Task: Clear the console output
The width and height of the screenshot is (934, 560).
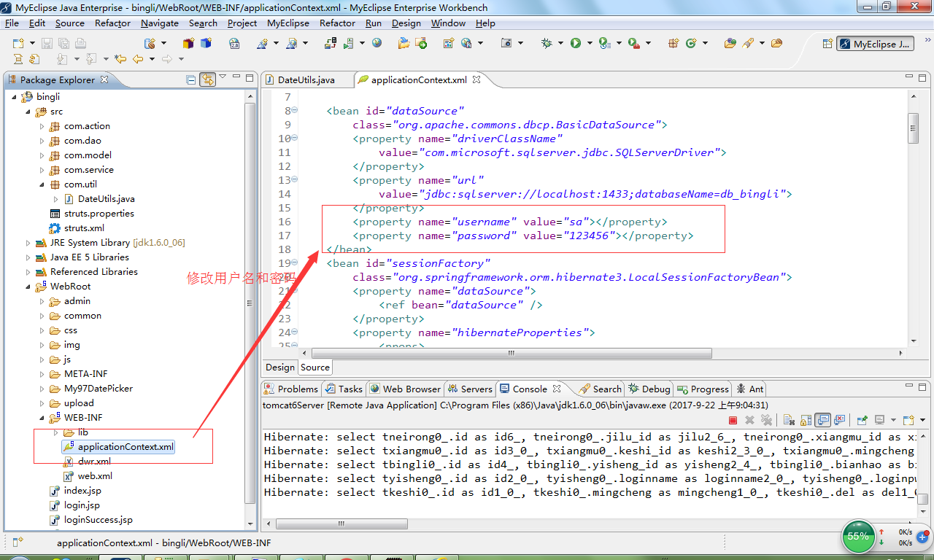Action: tap(789, 420)
